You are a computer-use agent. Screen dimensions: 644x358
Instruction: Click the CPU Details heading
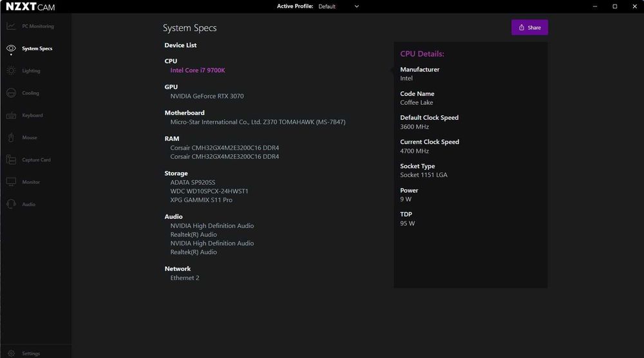point(422,54)
